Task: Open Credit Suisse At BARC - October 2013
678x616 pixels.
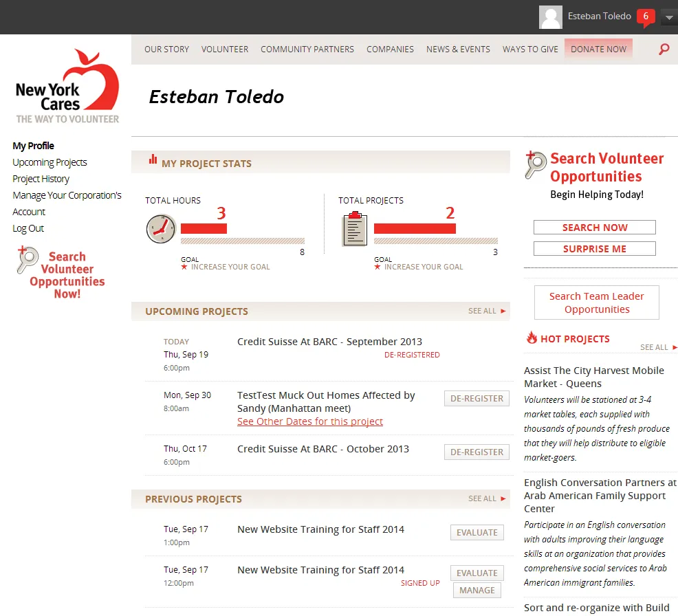Action: click(323, 449)
